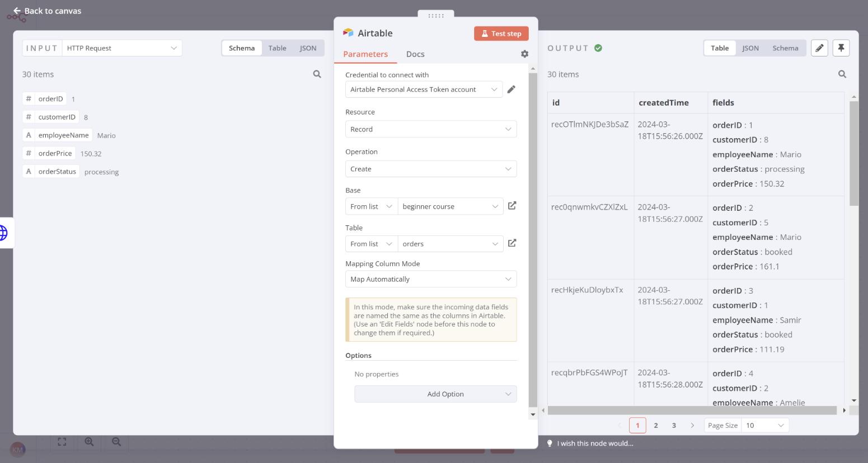Image resolution: width=868 pixels, height=463 pixels.
Task: Expand the Operation Create dropdown
Action: [431, 169]
